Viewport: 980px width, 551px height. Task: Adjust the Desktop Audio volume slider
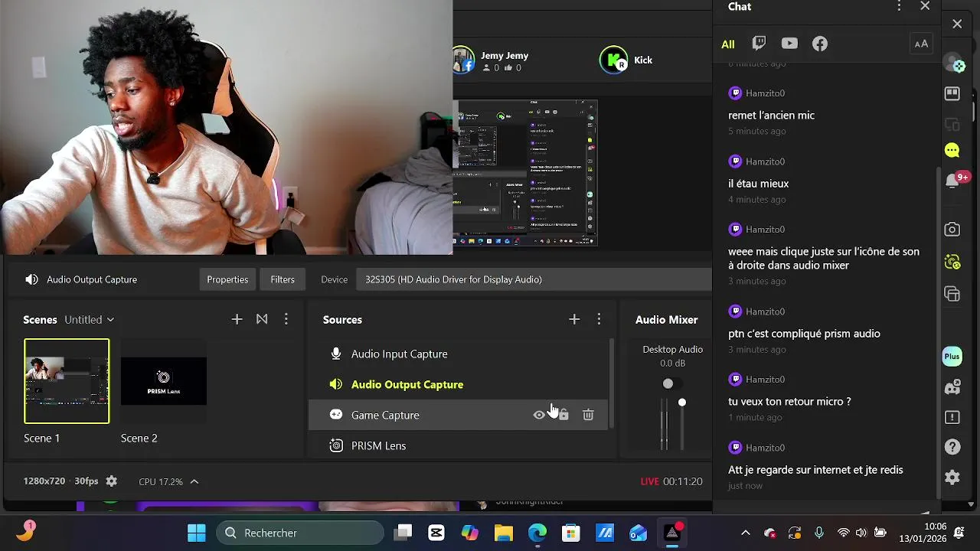pyautogui.click(x=682, y=403)
